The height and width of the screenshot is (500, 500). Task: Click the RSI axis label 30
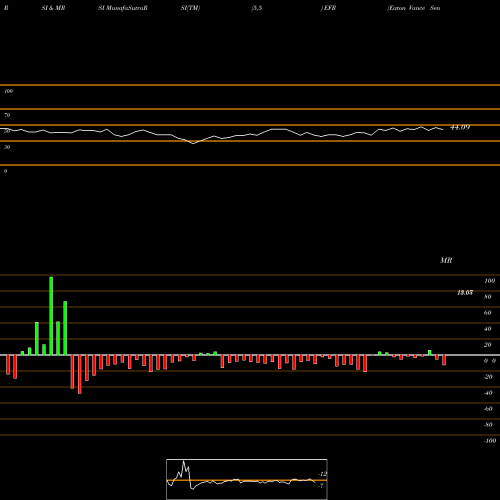pyautogui.click(x=7, y=147)
